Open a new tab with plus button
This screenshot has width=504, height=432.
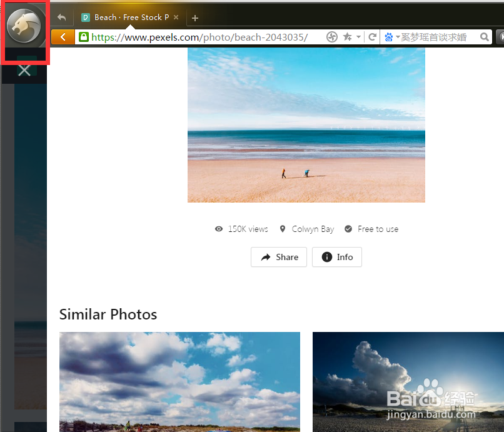click(x=195, y=18)
